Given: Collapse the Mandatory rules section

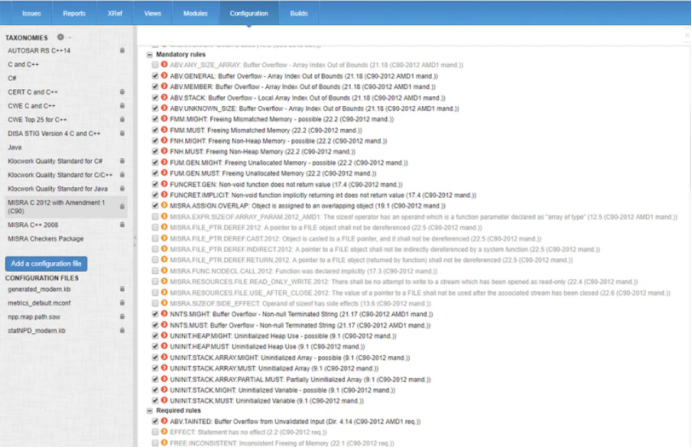Looking at the screenshot, I should point(150,53).
